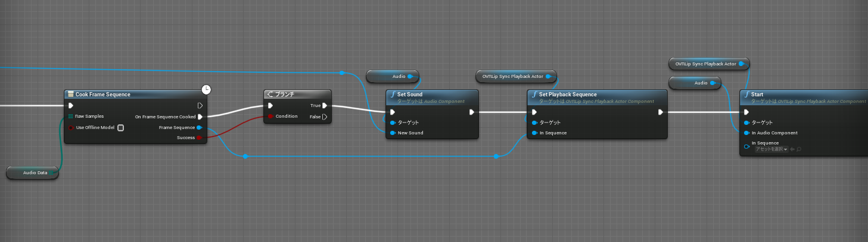Click the reroute node on the wire above Branch
Screen dimensions: 868x242
tap(341, 73)
